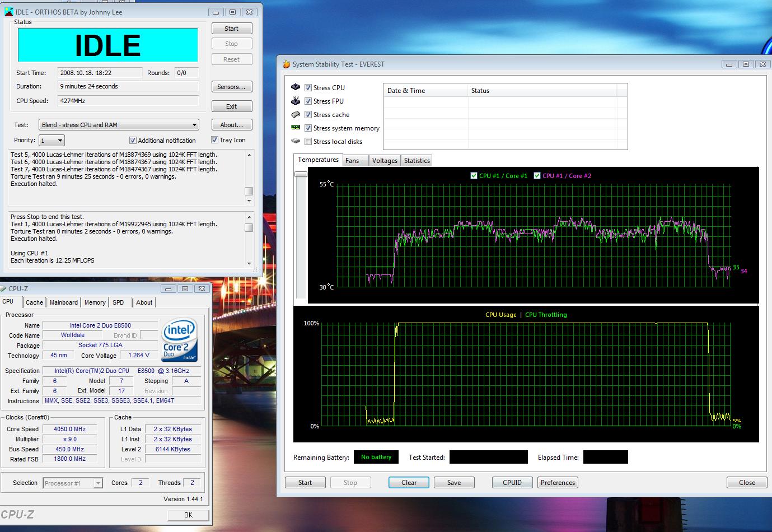Click the Start Time field in ORTHOS
The width and height of the screenshot is (772, 532).
[100, 73]
